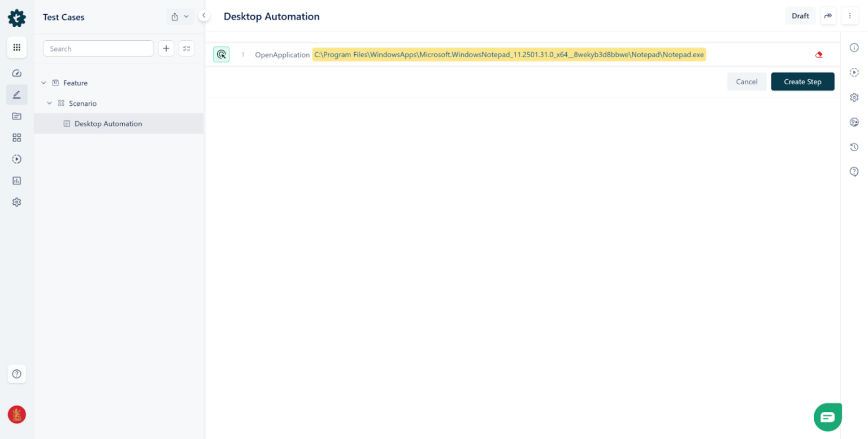
Task: Select the green element recorder icon on step 1
Action: tap(221, 54)
